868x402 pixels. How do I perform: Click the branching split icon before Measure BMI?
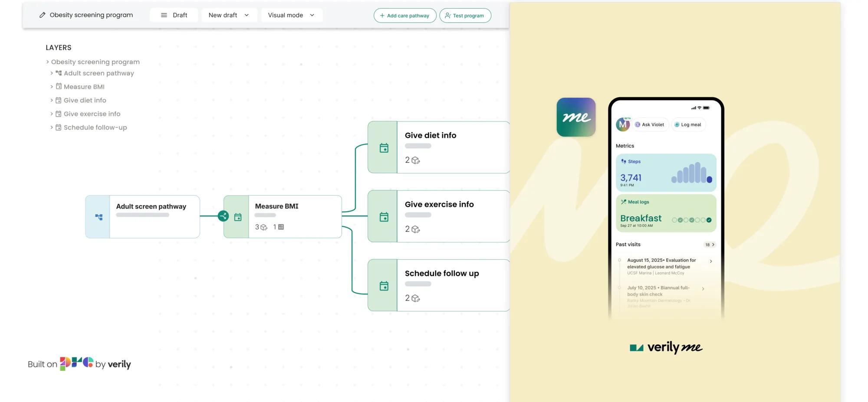223,216
